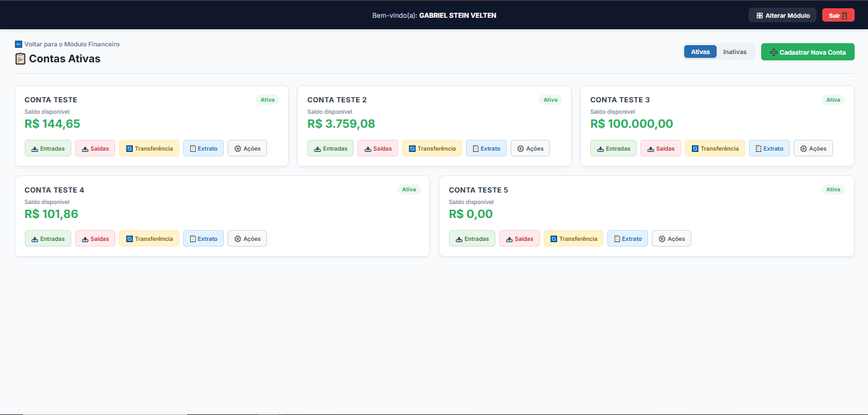Click the R$ 144,65 balance

(x=52, y=124)
